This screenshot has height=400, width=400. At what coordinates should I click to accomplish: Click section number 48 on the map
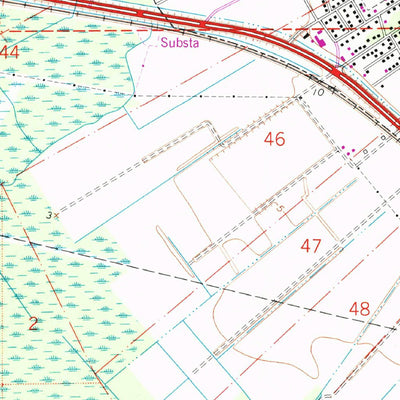[360, 309]
